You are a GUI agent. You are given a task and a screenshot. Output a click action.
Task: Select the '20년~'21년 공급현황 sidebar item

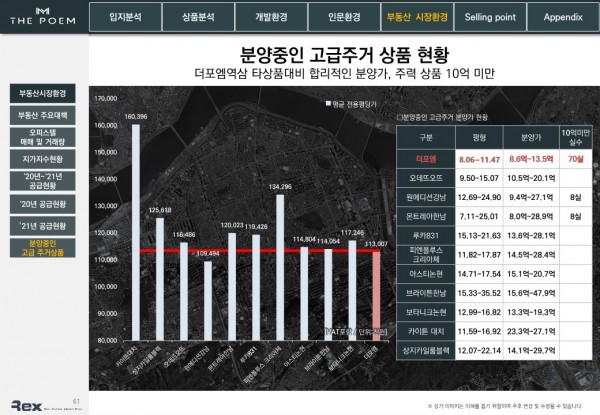[x=43, y=181]
